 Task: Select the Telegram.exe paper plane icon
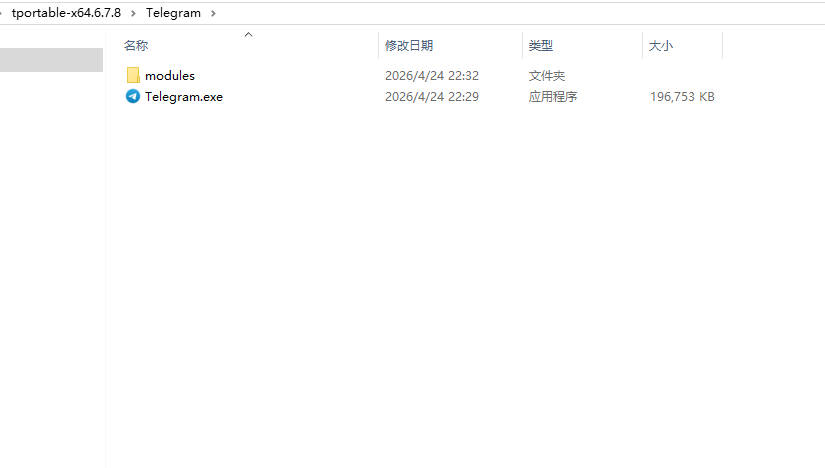133,96
